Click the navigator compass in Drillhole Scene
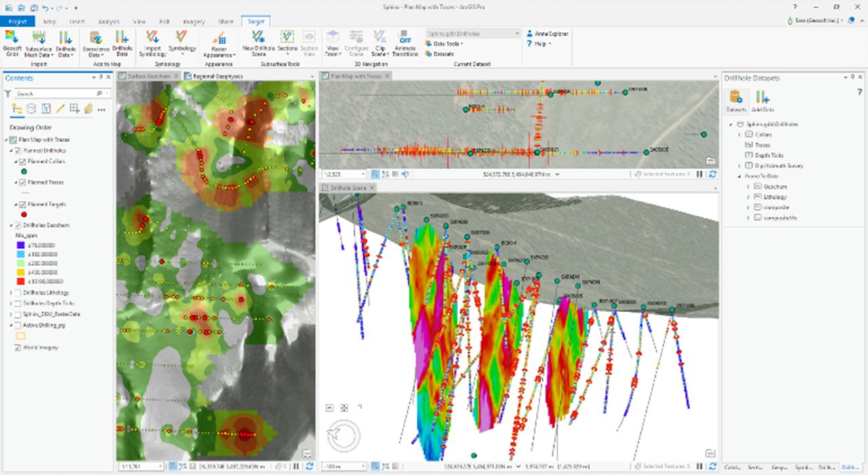Viewport: 868px width, 475px height. pyautogui.click(x=343, y=436)
